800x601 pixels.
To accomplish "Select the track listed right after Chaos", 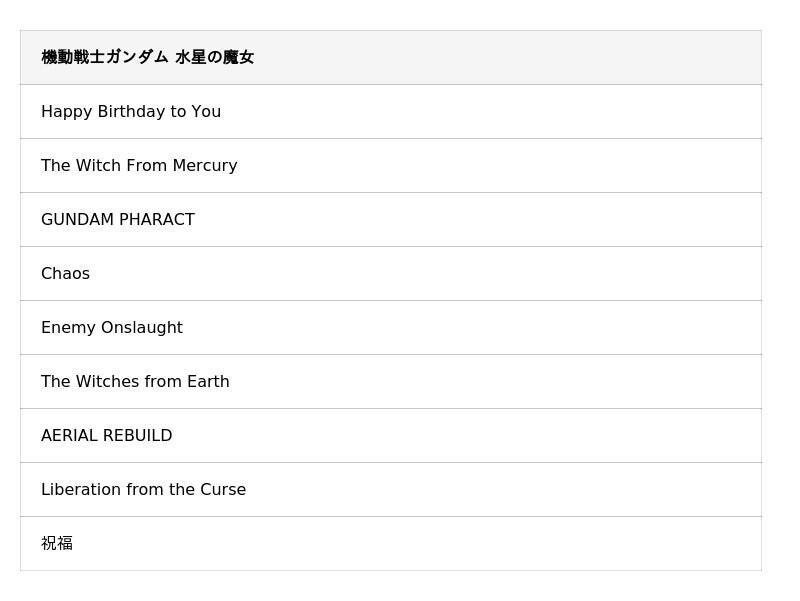I will 112,328.
